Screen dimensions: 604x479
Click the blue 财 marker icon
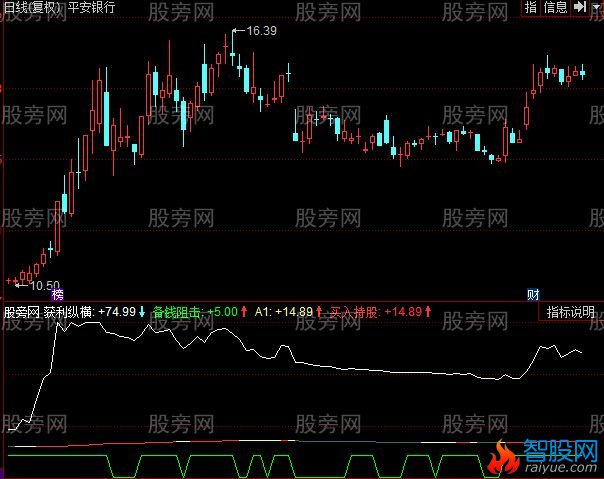point(533,295)
